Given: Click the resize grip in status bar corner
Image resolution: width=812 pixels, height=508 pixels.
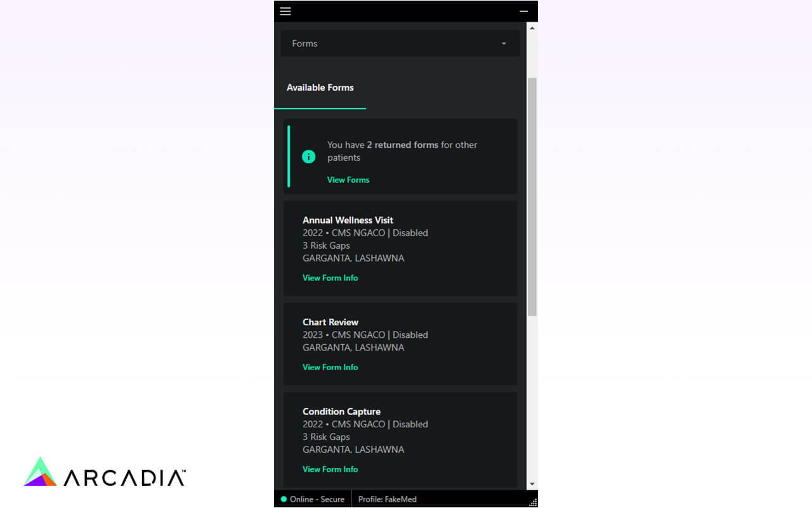Looking at the screenshot, I should pos(533,502).
